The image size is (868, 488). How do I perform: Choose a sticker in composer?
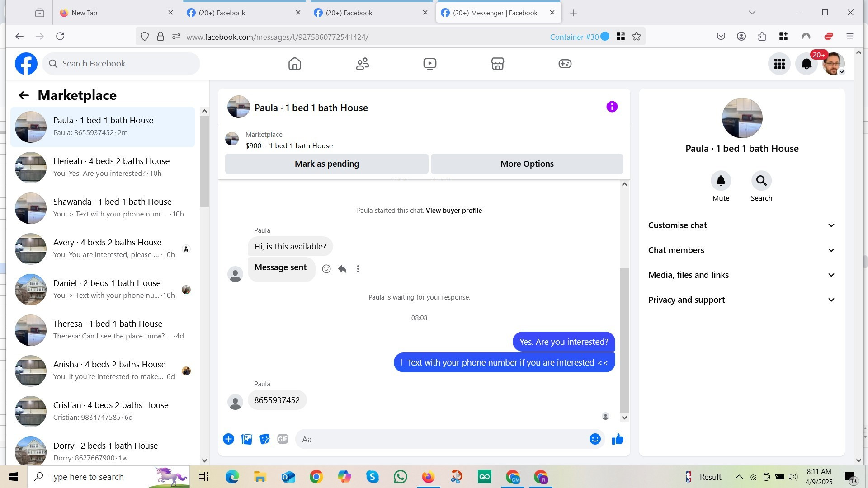pyautogui.click(x=264, y=439)
